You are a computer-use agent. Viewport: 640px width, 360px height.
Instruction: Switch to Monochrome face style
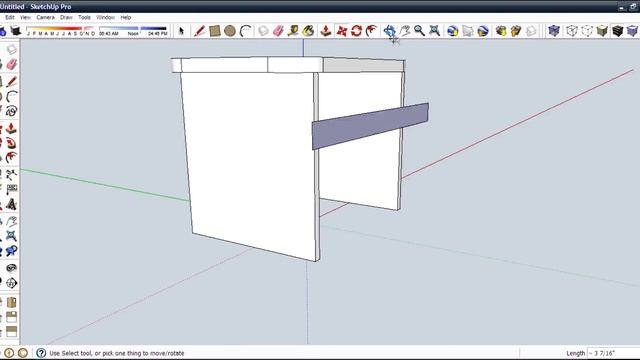tap(632, 31)
